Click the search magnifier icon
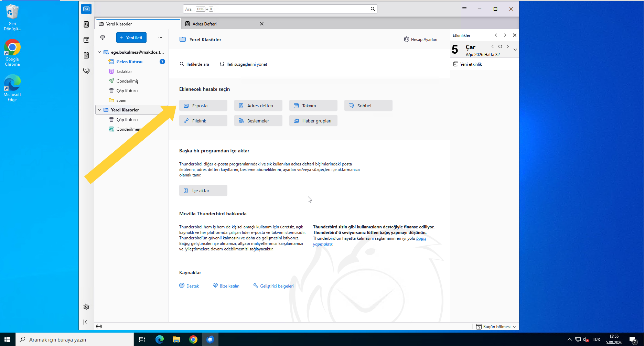 click(373, 9)
